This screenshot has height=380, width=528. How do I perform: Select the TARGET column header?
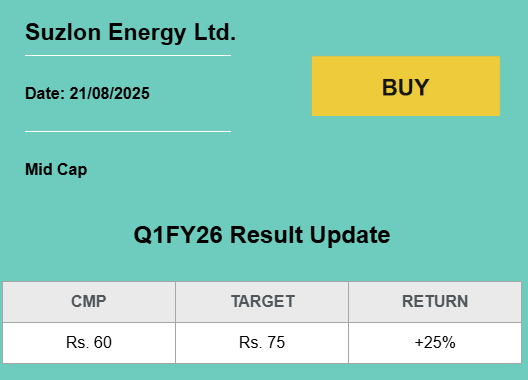(262, 302)
